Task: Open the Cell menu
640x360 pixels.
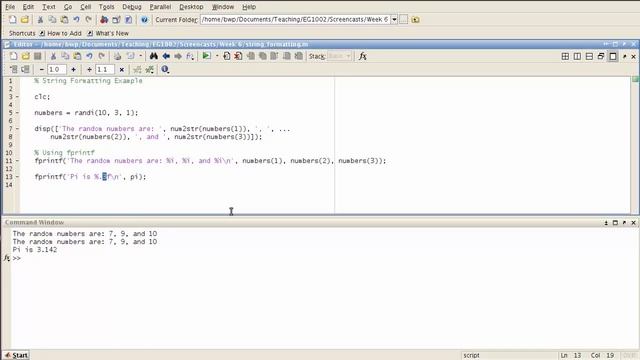Action: point(85,7)
